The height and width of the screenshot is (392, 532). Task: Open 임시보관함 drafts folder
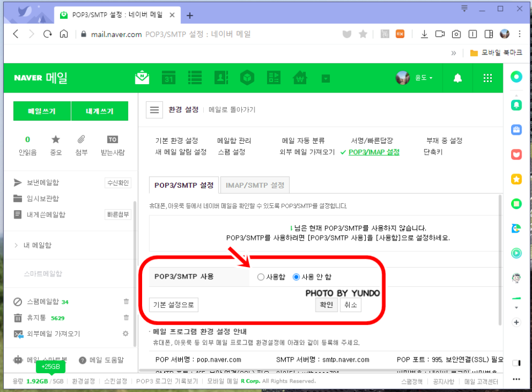pos(43,198)
